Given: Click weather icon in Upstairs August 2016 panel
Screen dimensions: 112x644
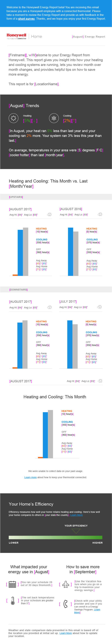Looking at the screenshot, I should 100,214.
